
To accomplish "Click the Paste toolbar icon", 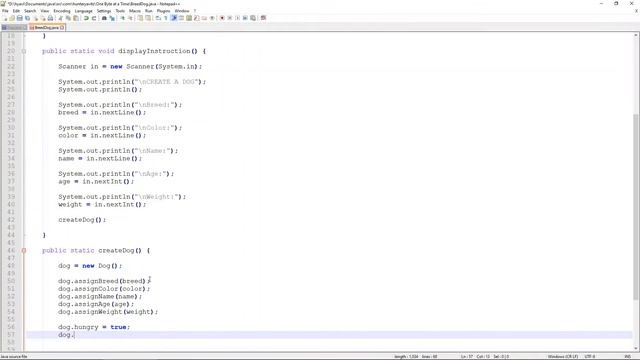I will [76, 18].
